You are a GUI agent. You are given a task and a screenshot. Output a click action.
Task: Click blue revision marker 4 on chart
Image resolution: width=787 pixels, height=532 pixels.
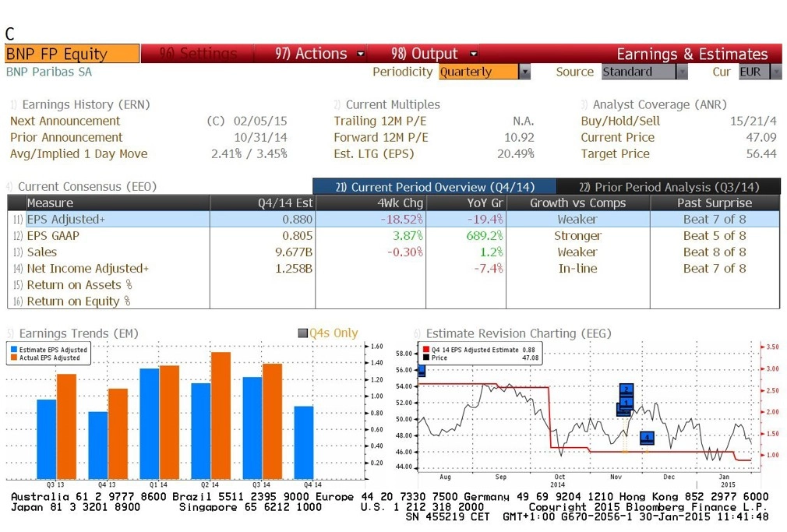(647, 439)
